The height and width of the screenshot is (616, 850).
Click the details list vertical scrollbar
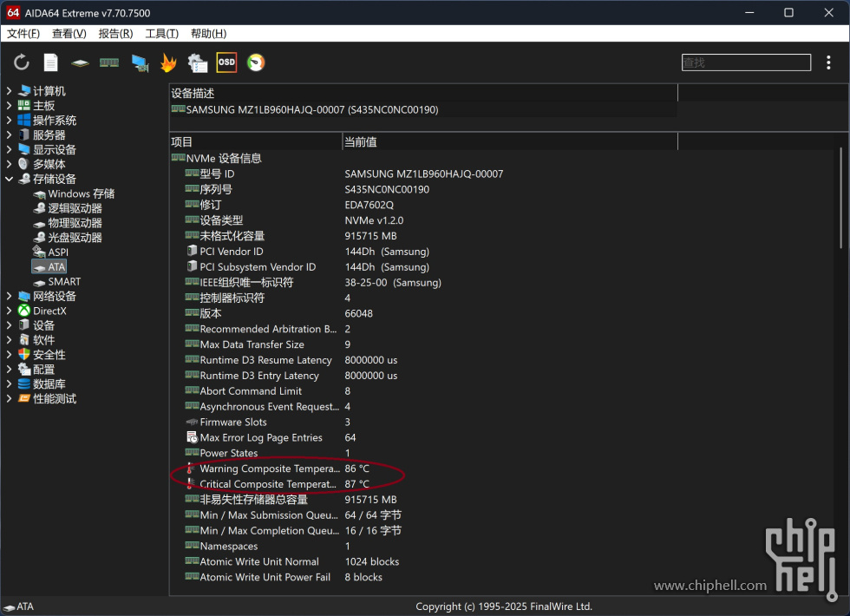840,198
